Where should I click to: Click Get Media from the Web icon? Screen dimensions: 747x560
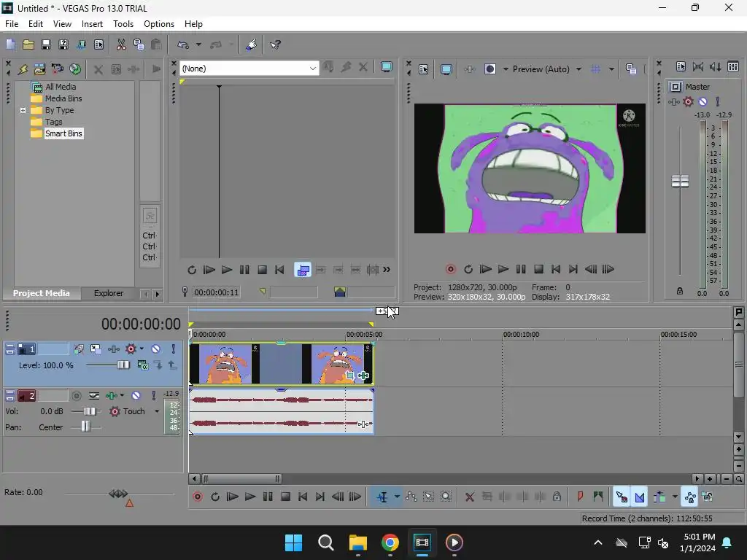pyautogui.click(x=75, y=69)
